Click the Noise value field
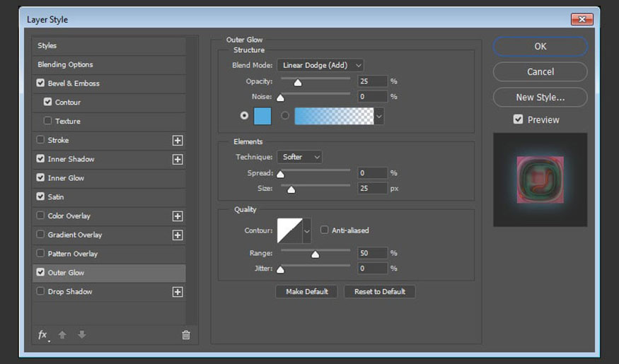 [372, 97]
